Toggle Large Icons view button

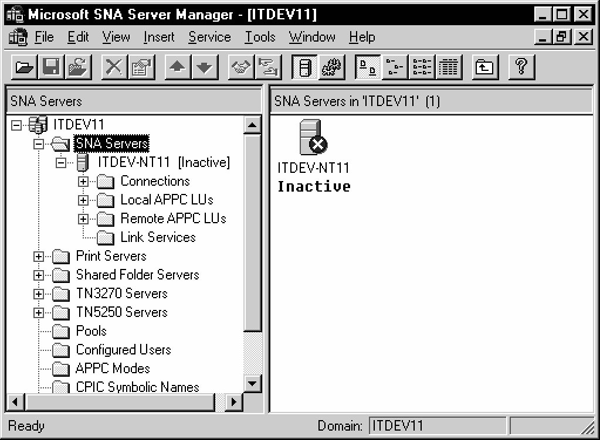[367, 68]
